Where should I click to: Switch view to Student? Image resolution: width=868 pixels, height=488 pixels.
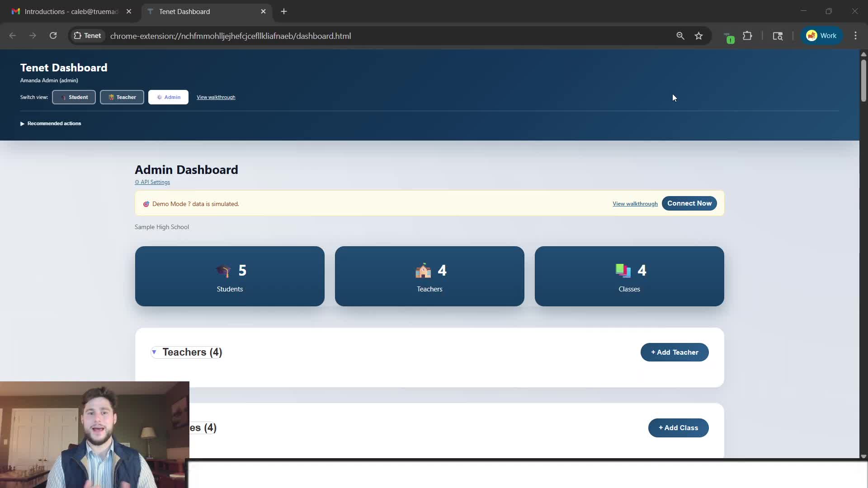tap(74, 97)
